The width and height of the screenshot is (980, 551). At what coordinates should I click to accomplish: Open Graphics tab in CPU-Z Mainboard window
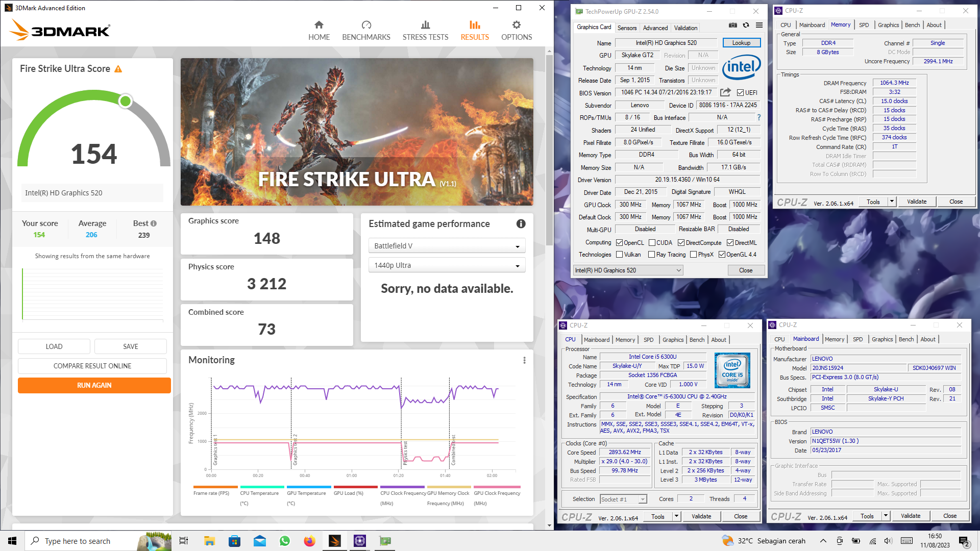pyautogui.click(x=882, y=339)
